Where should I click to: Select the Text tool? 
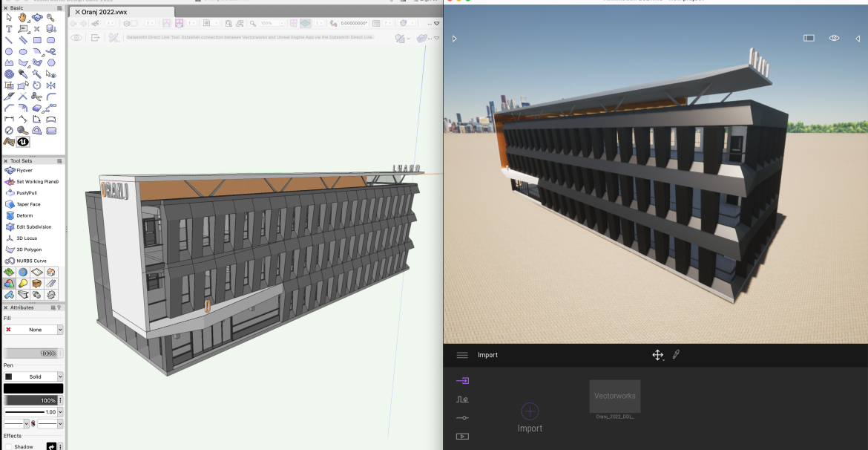pos(9,29)
